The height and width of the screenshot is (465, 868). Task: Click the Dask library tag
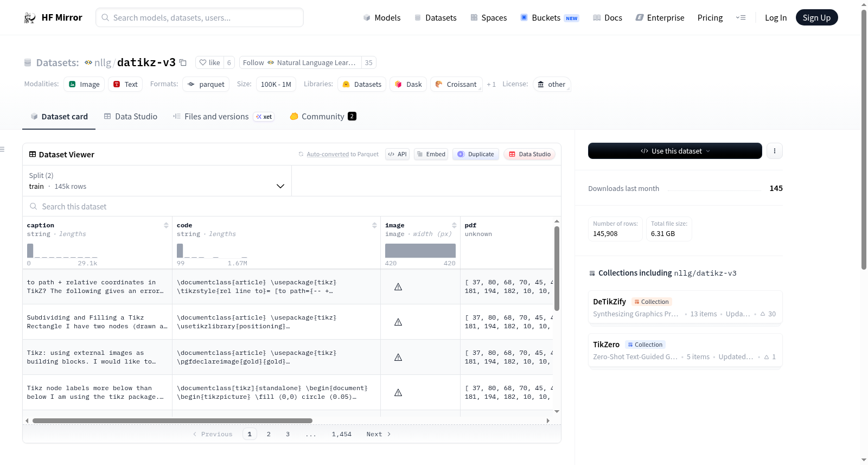[408, 84]
